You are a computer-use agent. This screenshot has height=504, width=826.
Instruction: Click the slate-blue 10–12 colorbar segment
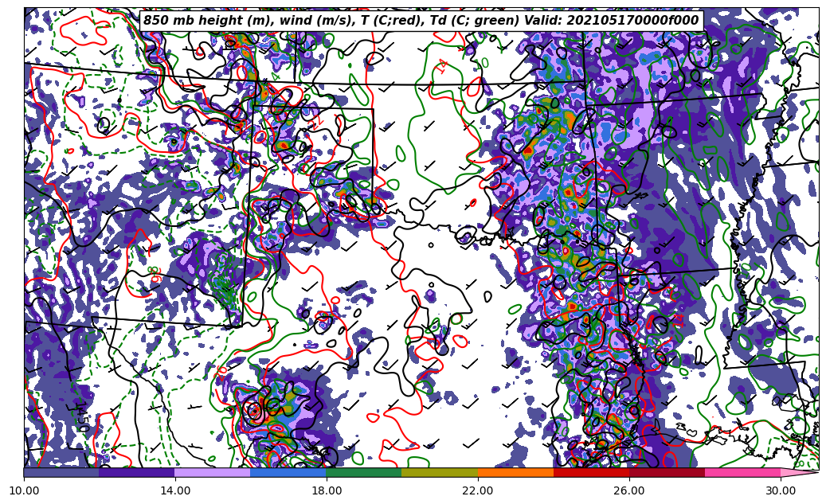coord(61,472)
